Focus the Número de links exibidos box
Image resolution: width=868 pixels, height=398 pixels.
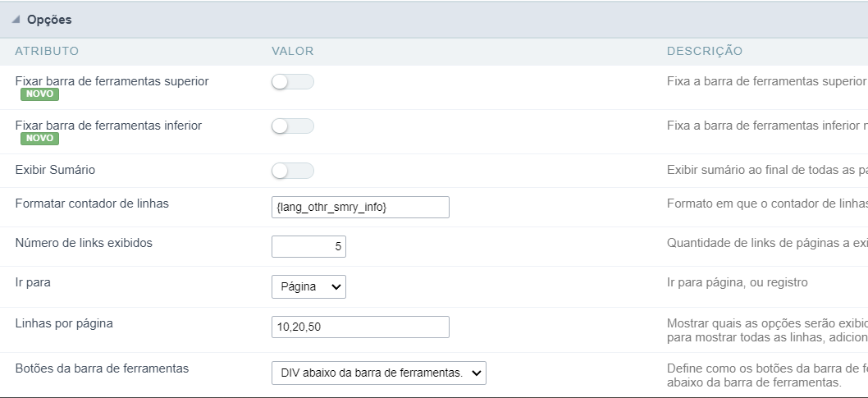308,246
